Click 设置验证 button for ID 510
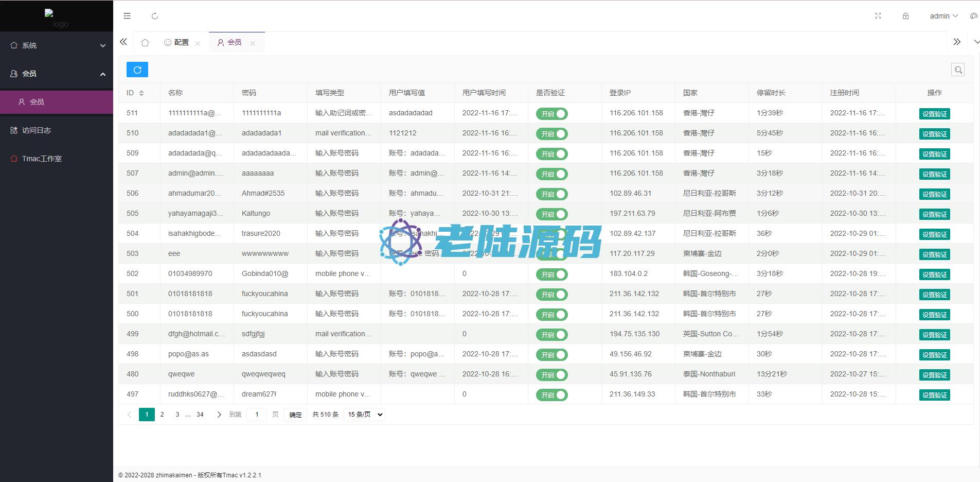The width and height of the screenshot is (980, 482). [934, 134]
